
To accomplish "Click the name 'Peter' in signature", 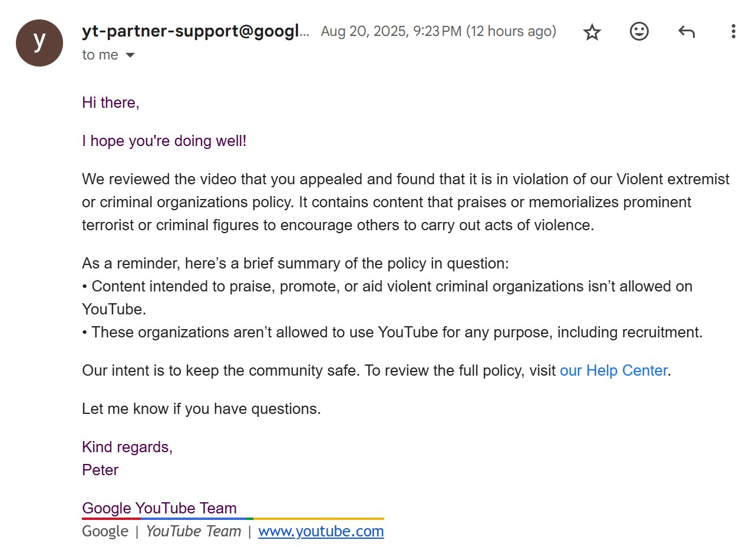I will click(x=100, y=470).
